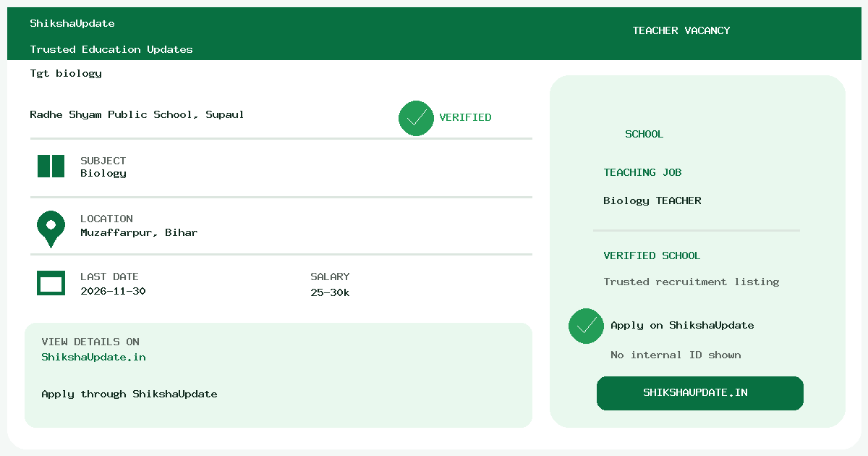Click the Muzaffarpur, Bihar location value
This screenshot has height=456, width=868.
[x=139, y=233]
